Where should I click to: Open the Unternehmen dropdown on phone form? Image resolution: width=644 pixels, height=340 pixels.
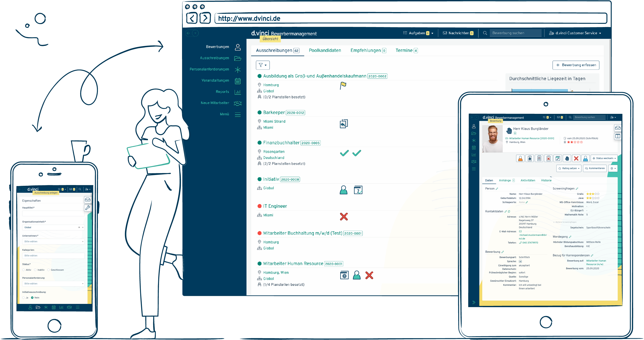coord(53,242)
